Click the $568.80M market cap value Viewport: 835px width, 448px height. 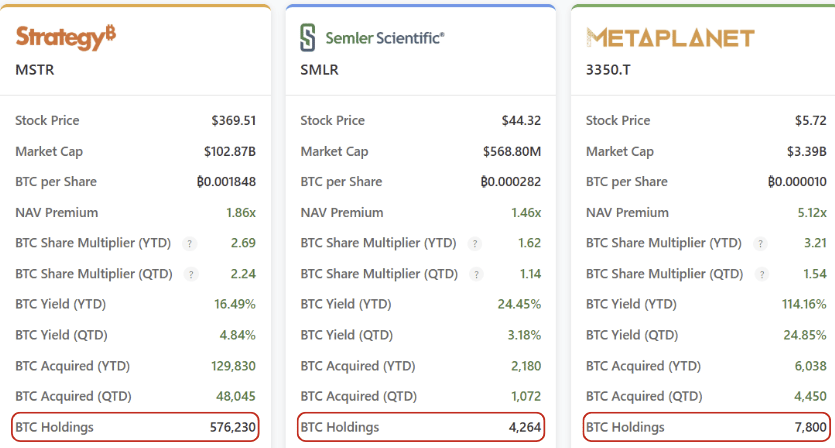[x=510, y=152]
